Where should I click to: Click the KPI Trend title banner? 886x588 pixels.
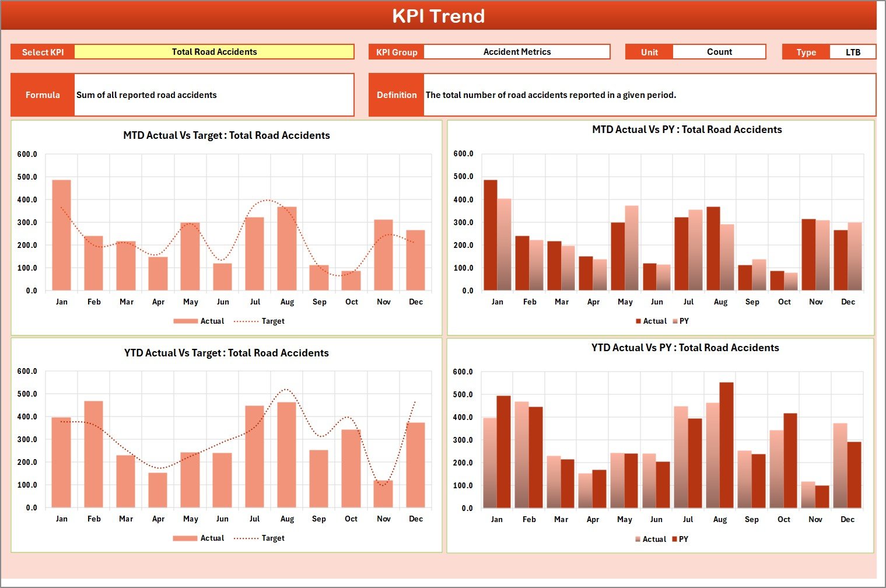[x=438, y=16]
